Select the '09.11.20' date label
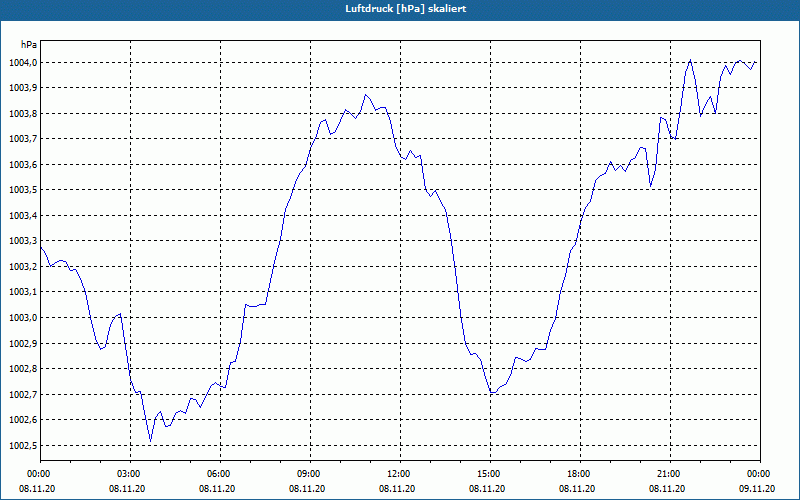The image size is (800, 500). pyautogui.click(x=757, y=489)
